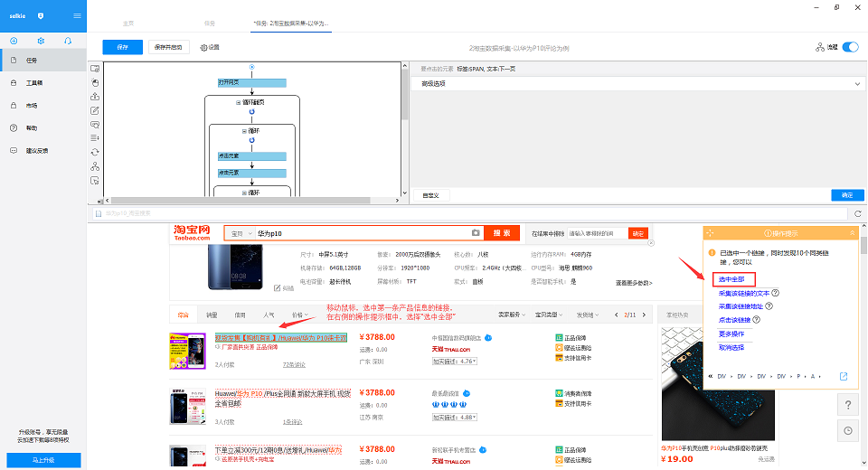The width and height of the screenshot is (868, 470).
Task: Switch to the 任务 tab in top bar
Action: (209, 23)
